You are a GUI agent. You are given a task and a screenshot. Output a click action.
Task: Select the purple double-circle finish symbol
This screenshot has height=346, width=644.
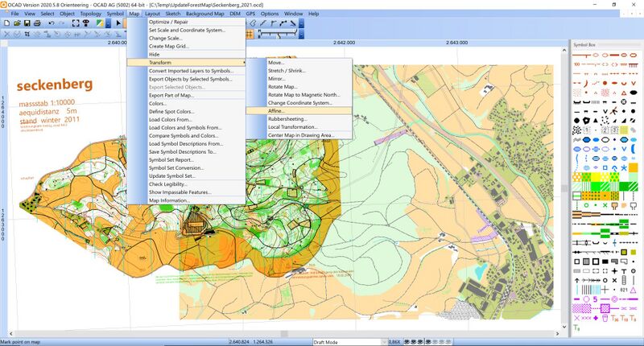click(x=614, y=299)
